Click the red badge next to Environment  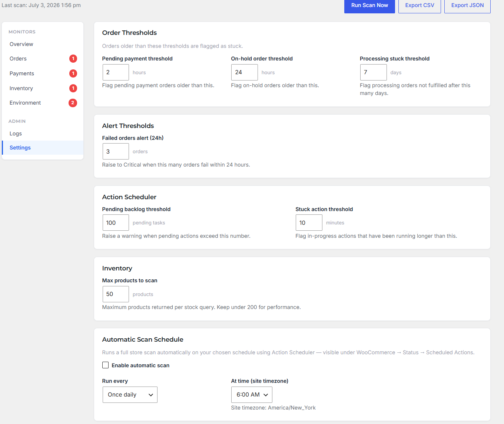point(73,103)
